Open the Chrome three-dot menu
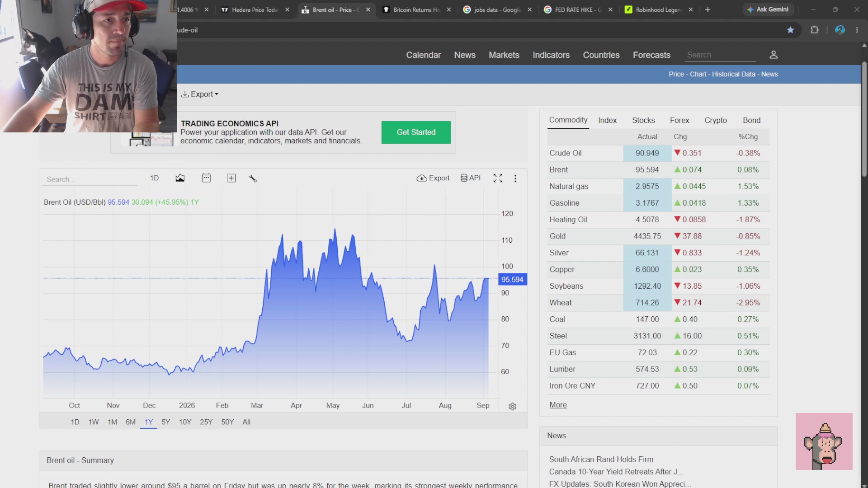868x488 pixels. pos(857,30)
